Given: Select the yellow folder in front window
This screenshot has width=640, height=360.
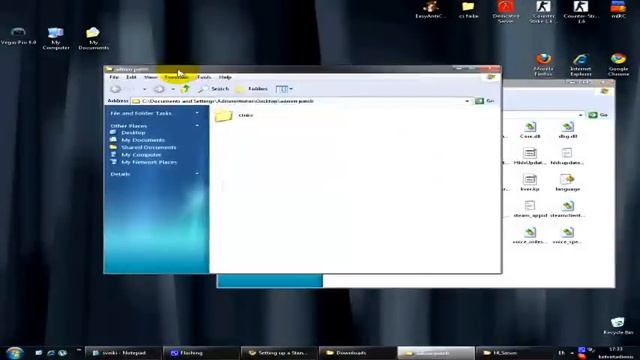Looking at the screenshot, I should 223,116.
